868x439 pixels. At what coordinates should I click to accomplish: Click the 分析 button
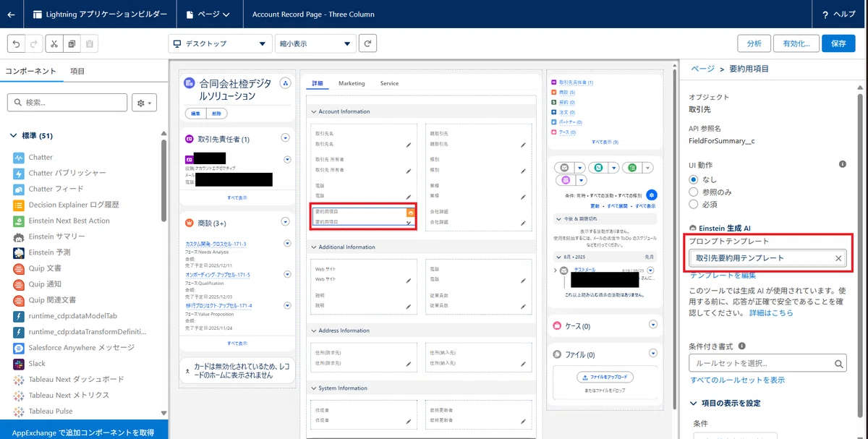tap(754, 43)
